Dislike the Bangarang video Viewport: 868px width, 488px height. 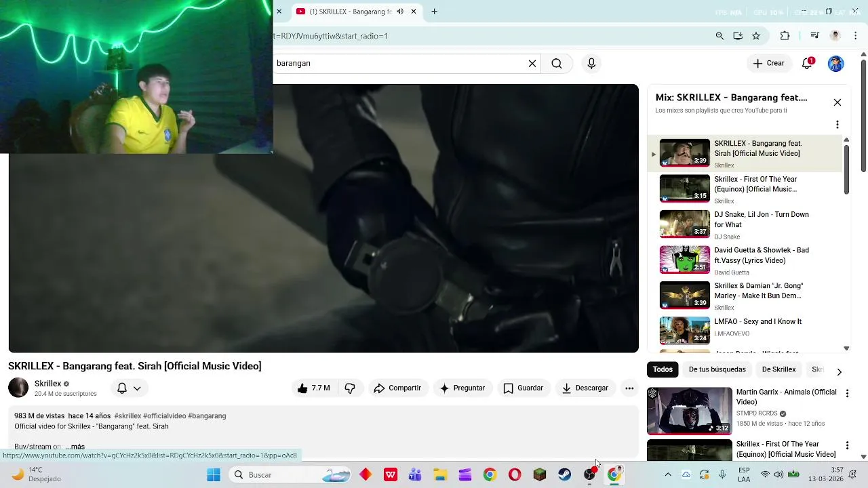pyautogui.click(x=350, y=388)
